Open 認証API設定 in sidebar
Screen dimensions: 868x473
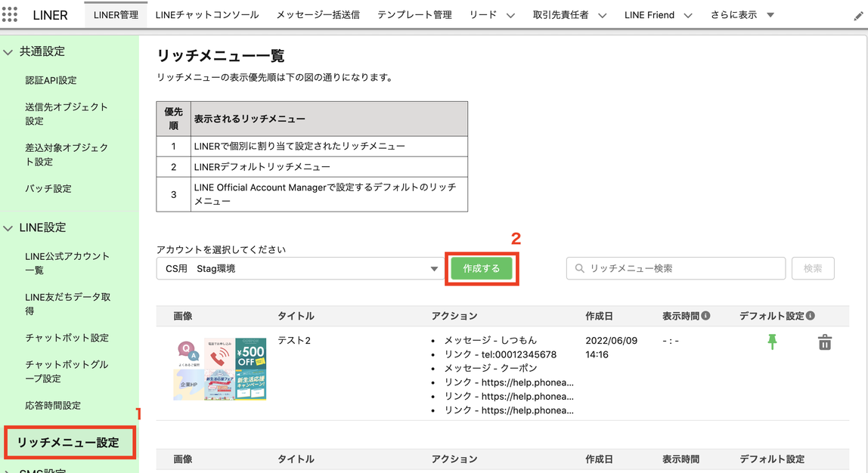(x=51, y=80)
